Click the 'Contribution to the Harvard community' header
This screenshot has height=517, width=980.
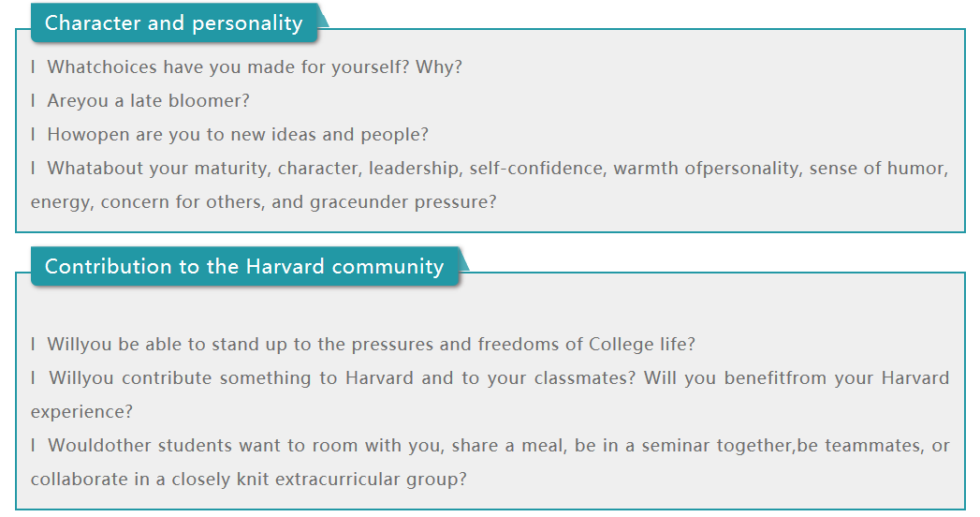coord(244,267)
